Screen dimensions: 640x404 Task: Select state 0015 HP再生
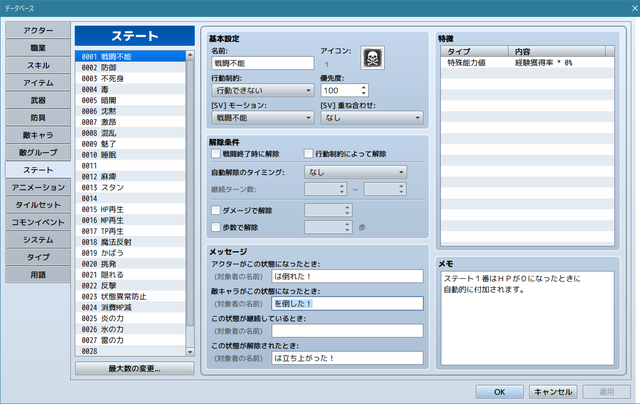tap(130, 209)
